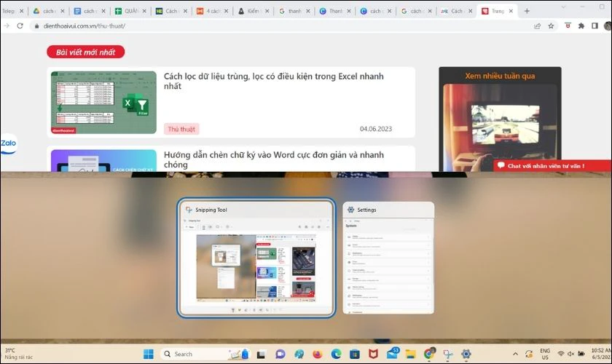Open 'Cách lọc dữ liệu trùng' Excel article
This screenshot has width=612, height=364.
[274, 81]
